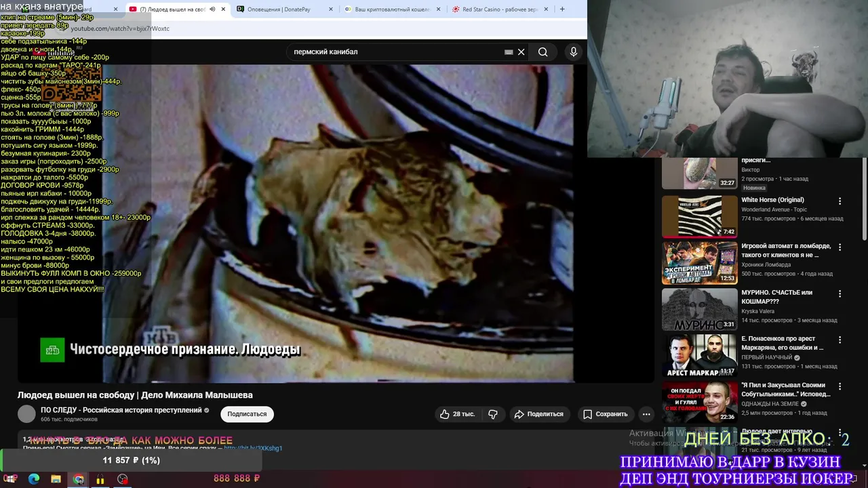Image resolution: width=868 pixels, height=488 pixels.
Task: Start voice search with the microphone icon
Action: coord(574,52)
